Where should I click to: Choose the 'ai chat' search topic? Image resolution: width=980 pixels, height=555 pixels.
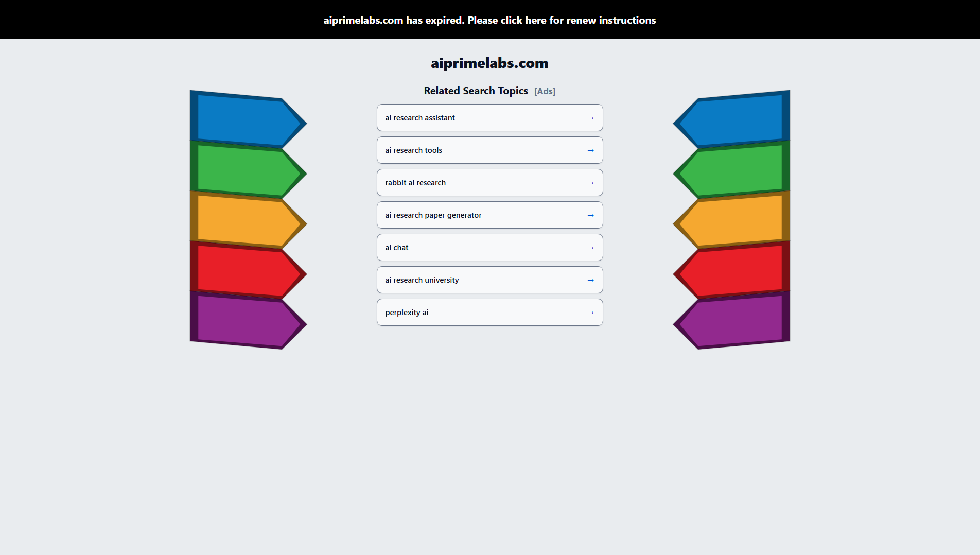pyautogui.click(x=489, y=248)
